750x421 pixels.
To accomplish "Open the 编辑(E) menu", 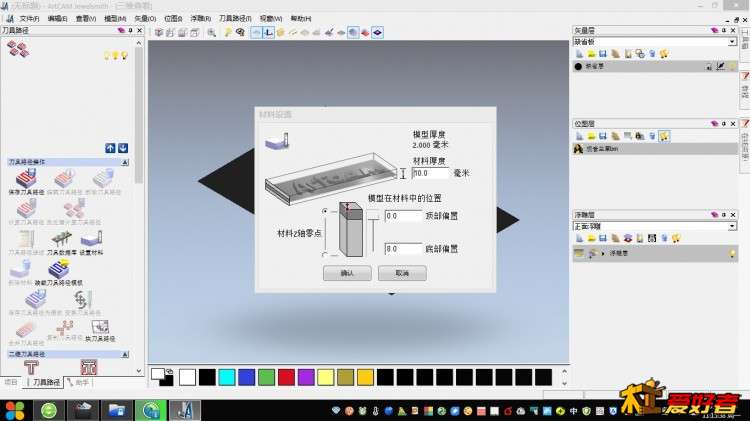I will pos(57,19).
